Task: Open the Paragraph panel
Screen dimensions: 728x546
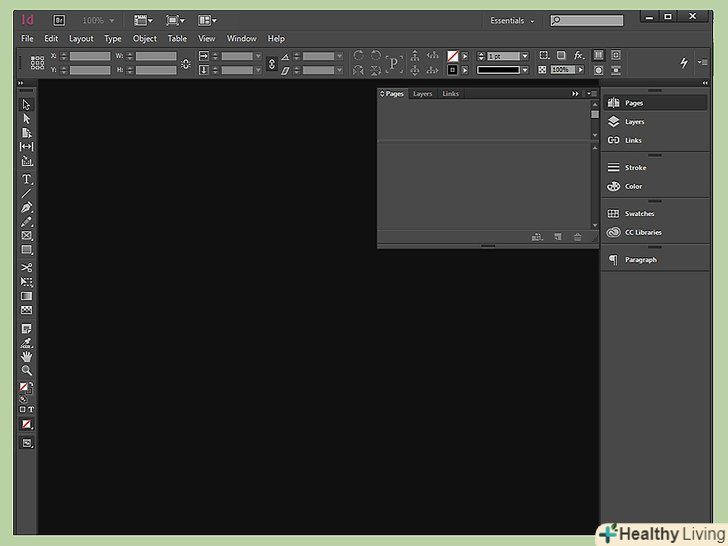Action: tap(640, 260)
